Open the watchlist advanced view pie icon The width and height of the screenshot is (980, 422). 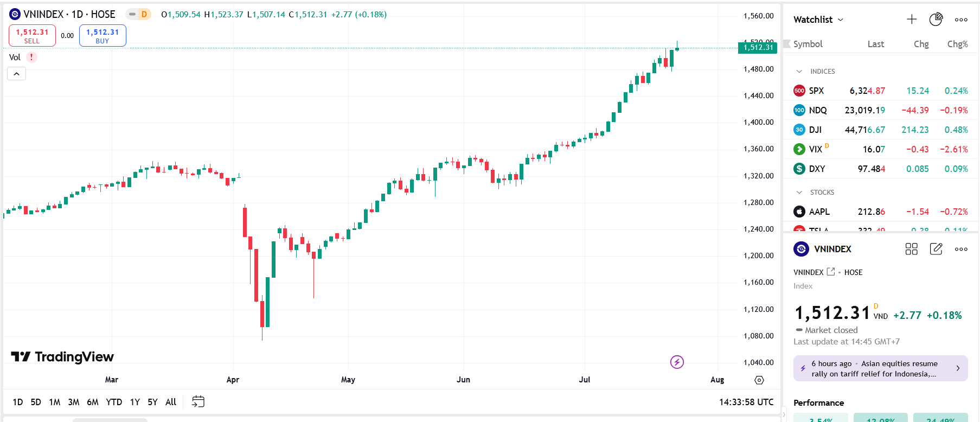click(x=936, y=20)
